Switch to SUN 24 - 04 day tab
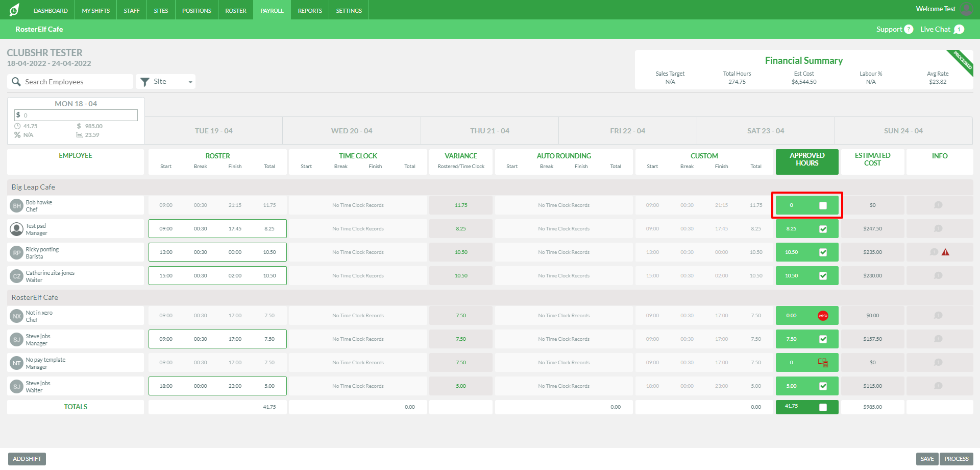The height and width of the screenshot is (470, 980). tap(903, 131)
